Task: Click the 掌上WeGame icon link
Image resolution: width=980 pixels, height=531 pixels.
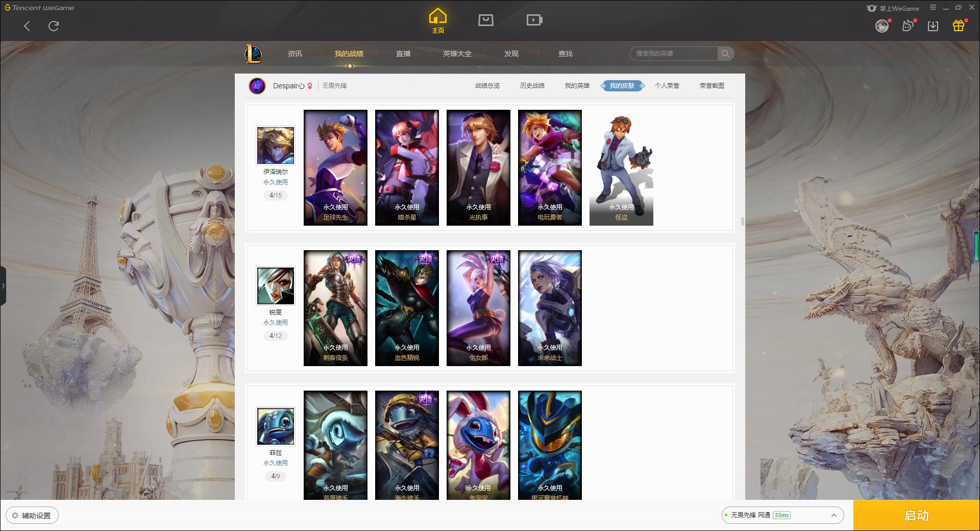Action: pyautogui.click(x=893, y=8)
